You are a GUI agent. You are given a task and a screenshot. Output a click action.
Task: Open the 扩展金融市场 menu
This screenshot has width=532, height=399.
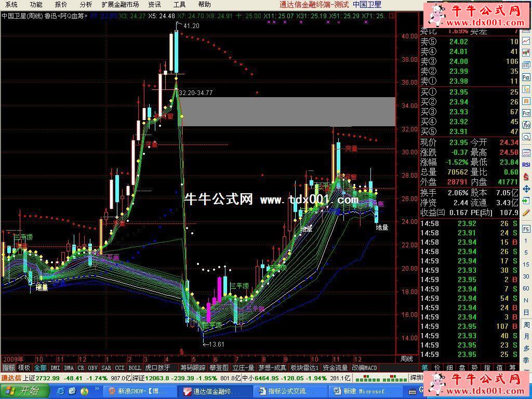(x=120, y=4)
